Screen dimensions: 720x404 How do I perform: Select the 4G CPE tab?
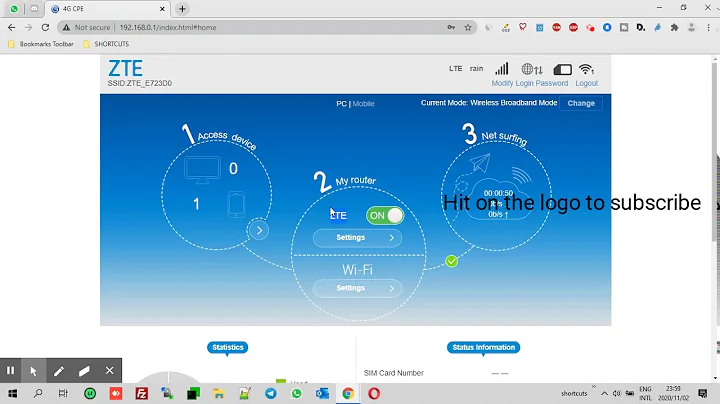pos(107,9)
